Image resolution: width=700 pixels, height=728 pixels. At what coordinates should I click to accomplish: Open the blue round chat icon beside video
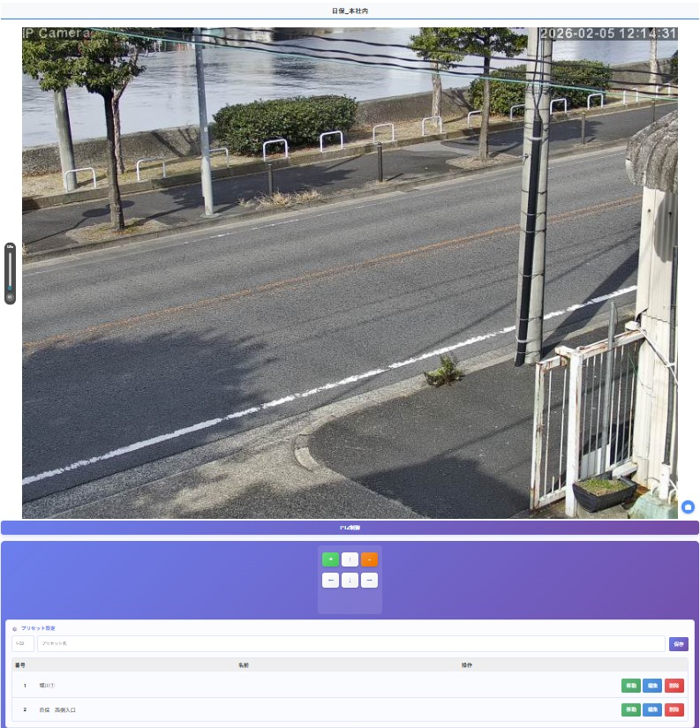[688, 507]
